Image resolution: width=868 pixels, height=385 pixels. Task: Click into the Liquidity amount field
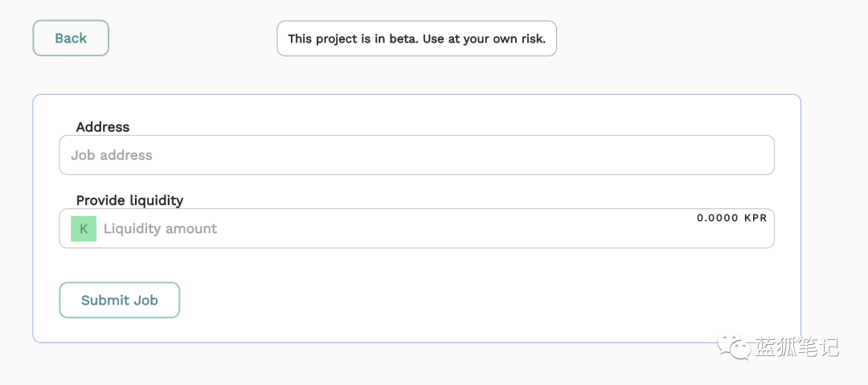(x=434, y=229)
